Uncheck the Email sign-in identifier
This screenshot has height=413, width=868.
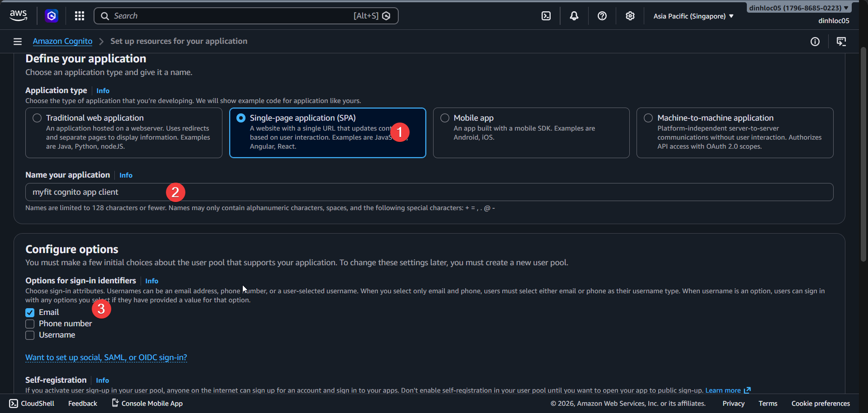click(30, 312)
